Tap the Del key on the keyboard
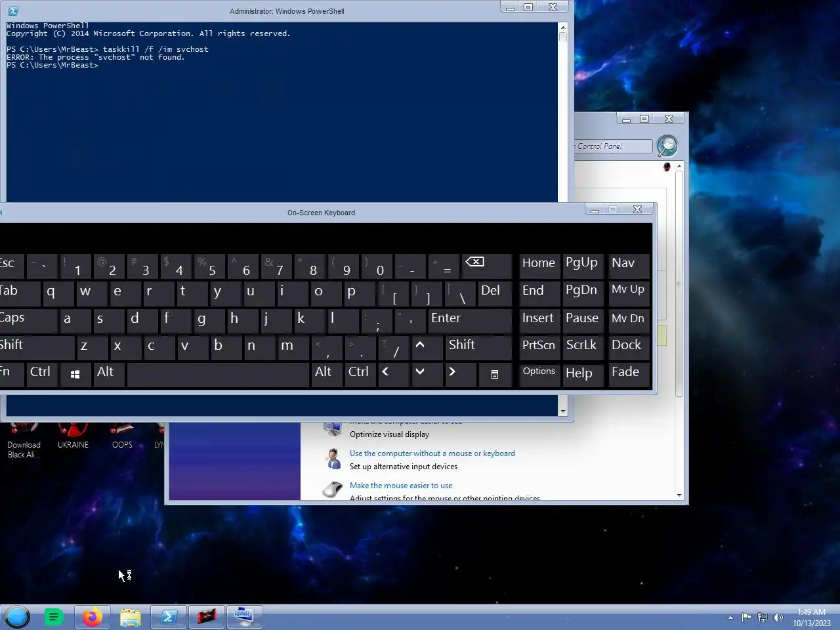The width and height of the screenshot is (840, 630). tap(495, 293)
